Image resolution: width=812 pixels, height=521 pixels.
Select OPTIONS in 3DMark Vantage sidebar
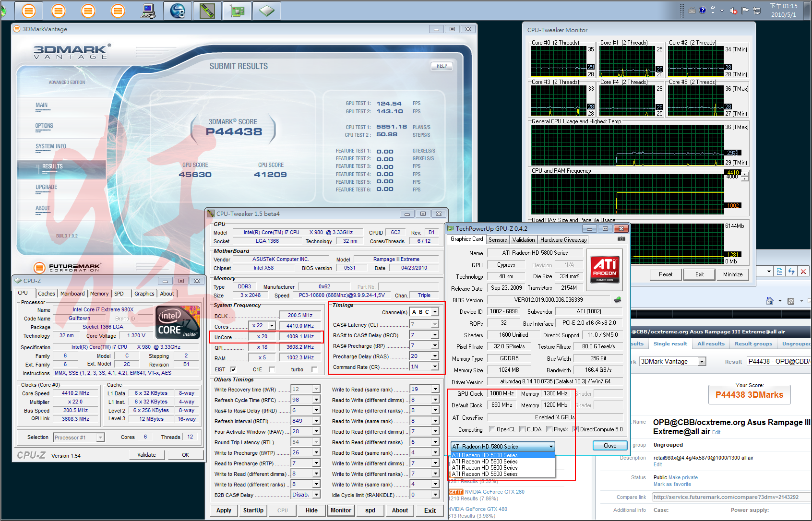point(44,126)
